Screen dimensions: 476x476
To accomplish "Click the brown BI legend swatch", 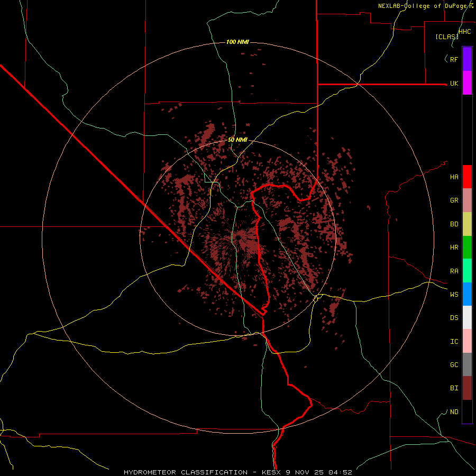I will (x=467, y=388).
